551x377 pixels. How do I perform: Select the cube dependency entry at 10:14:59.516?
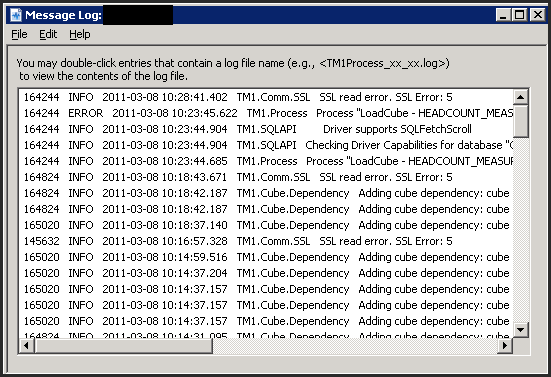point(266,257)
